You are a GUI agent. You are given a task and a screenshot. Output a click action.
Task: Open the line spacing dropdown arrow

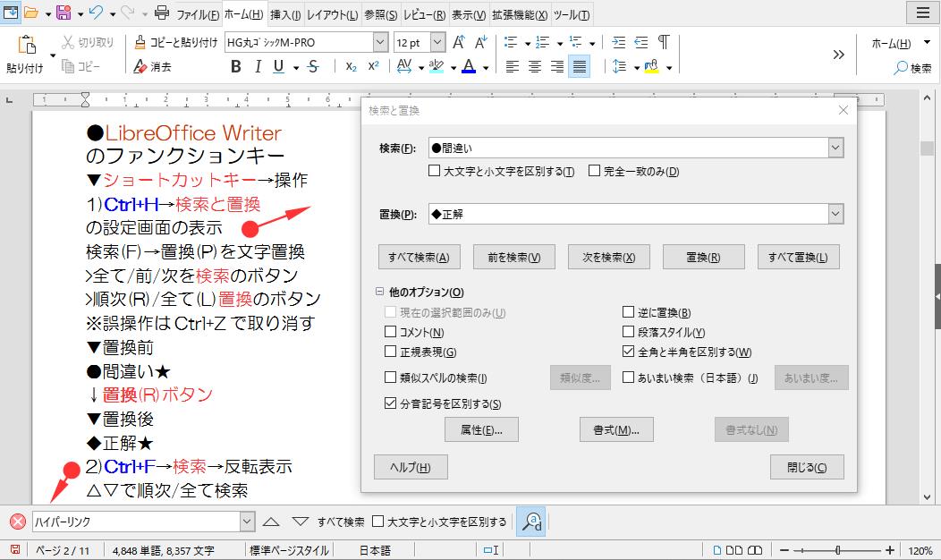pos(636,68)
